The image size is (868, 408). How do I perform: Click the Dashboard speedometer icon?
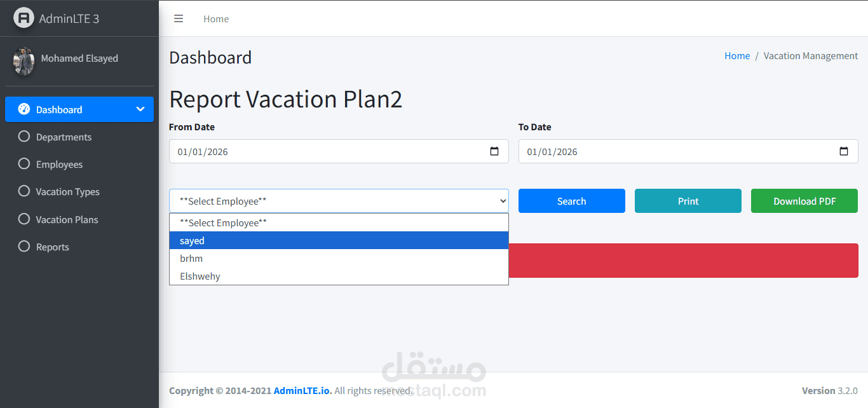pyautogui.click(x=24, y=109)
